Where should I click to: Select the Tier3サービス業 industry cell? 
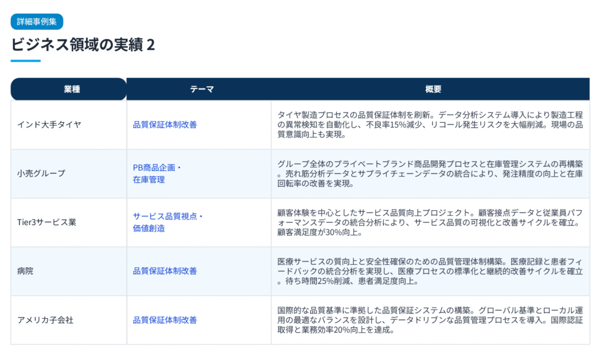pos(46,222)
